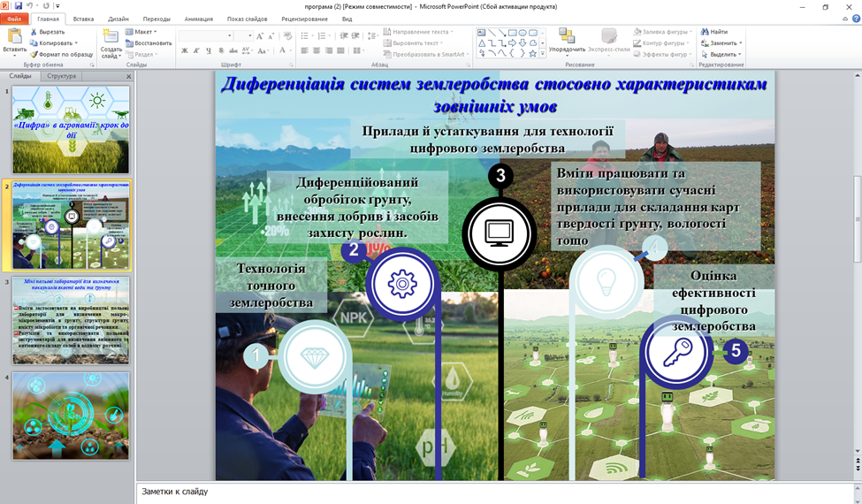The width and height of the screenshot is (862, 504).
Task: Open the font color dropdown (A)
Action: (x=290, y=50)
